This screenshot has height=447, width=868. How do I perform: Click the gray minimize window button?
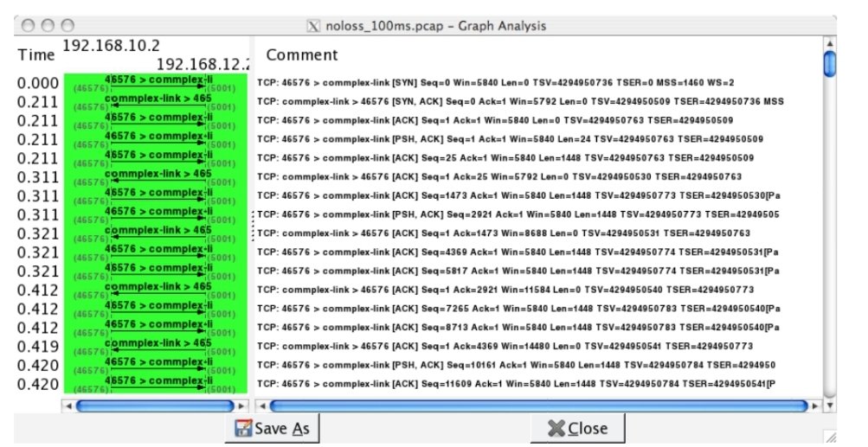tap(48, 25)
